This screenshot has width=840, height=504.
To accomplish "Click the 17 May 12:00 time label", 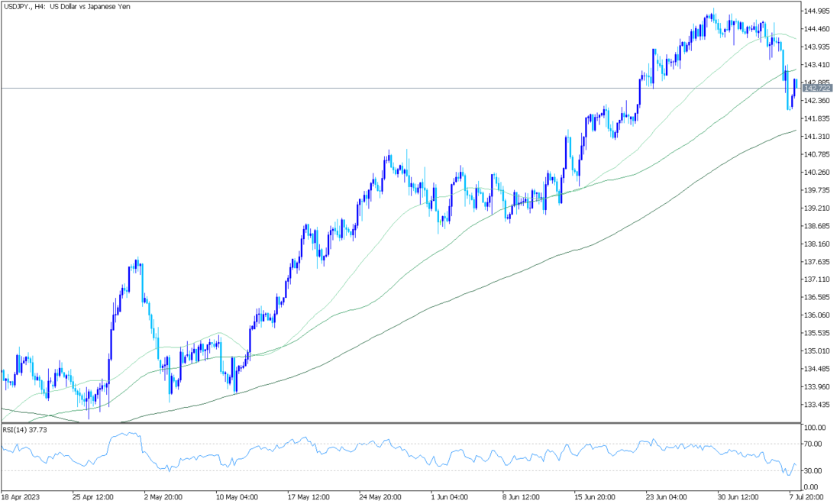I will pos(308,497).
